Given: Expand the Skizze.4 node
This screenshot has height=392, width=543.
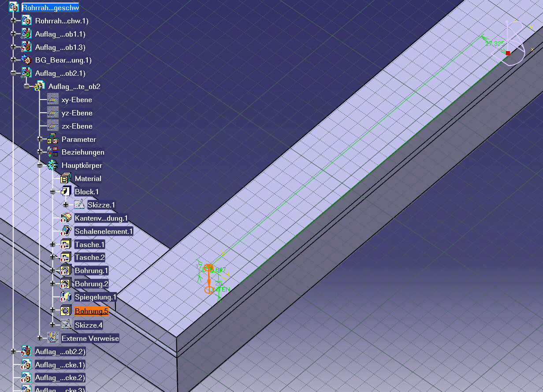Looking at the screenshot, I should tap(53, 325).
